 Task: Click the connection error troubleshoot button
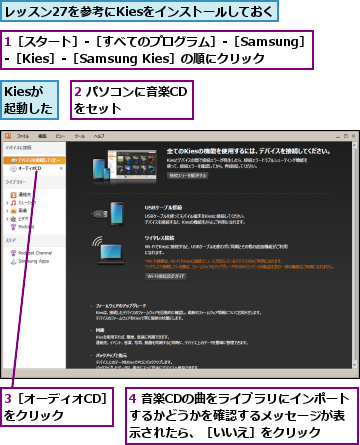(188, 176)
